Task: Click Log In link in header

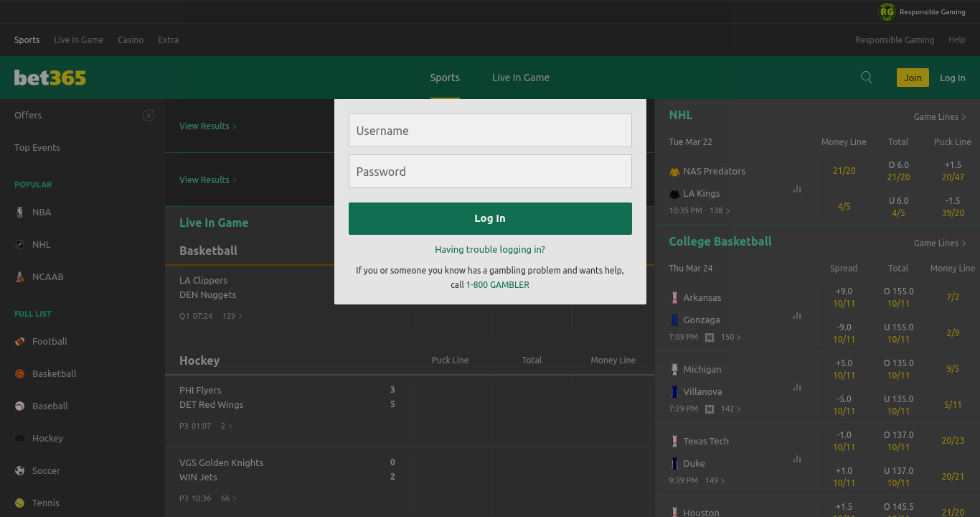Action: click(x=953, y=78)
